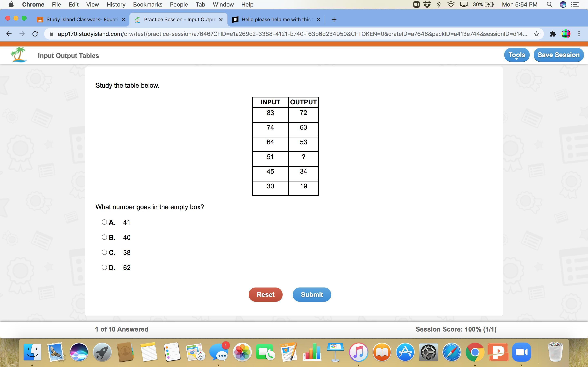Click the Study Island palm tree logo
Image resolution: width=588 pixels, height=367 pixels.
pos(18,55)
